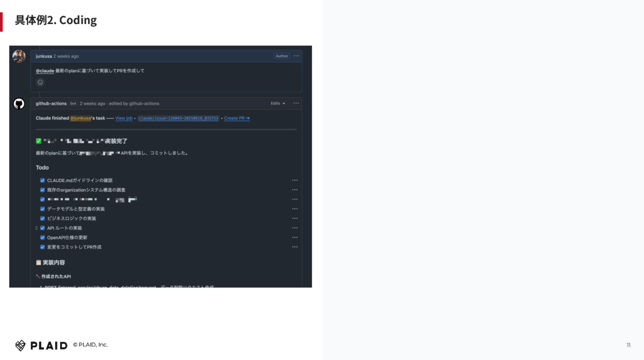Screen dimensions: 644x360
Task: Click the Todo heading
Action: coord(42,167)
